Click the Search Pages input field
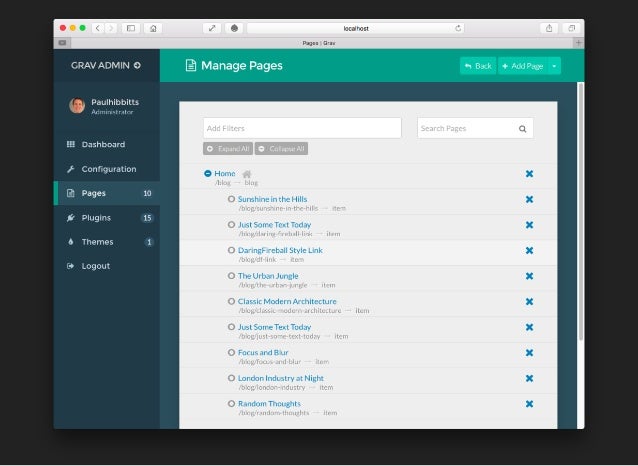This screenshot has height=466, width=638. point(475,128)
